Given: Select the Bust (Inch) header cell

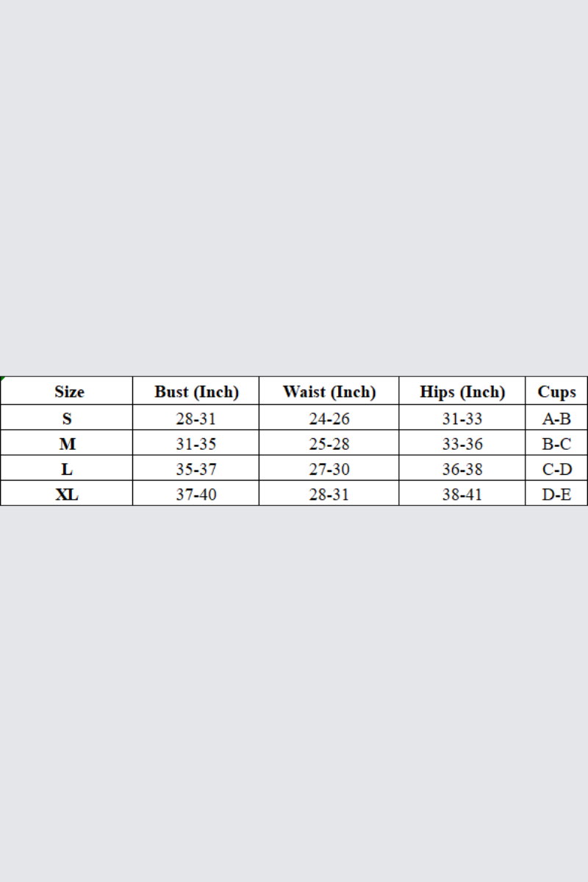Looking at the screenshot, I should (196, 392).
